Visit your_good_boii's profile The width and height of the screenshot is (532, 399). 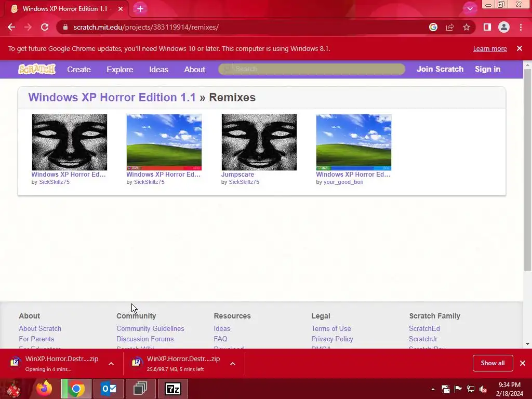click(343, 182)
